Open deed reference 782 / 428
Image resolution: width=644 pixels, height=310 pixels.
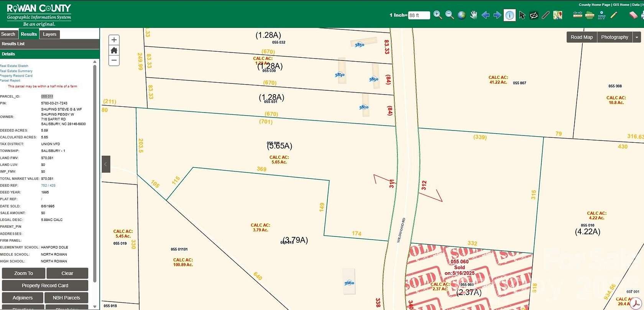click(48, 185)
